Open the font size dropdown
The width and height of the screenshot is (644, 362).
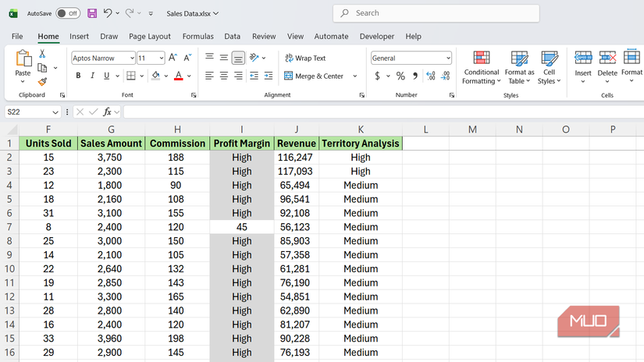pyautogui.click(x=162, y=59)
